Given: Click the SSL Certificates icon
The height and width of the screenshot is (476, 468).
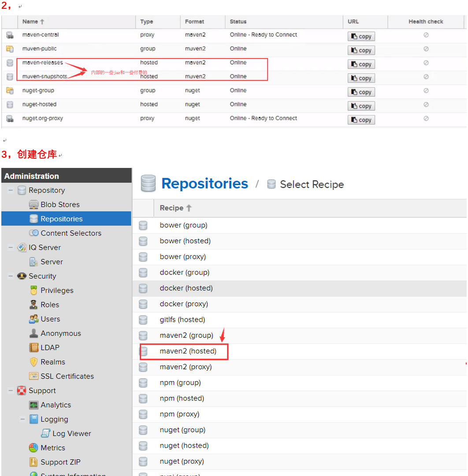Looking at the screenshot, I should (33, 376).
